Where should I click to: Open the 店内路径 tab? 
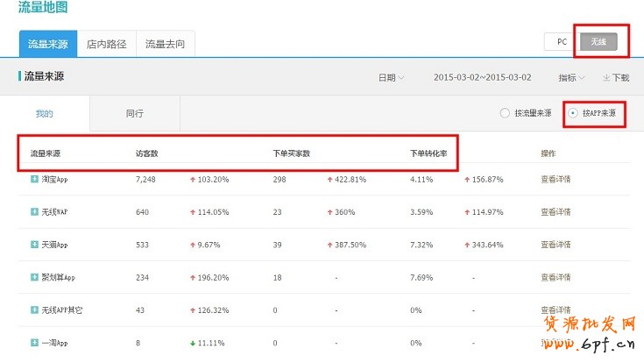[x=106, y=43]
